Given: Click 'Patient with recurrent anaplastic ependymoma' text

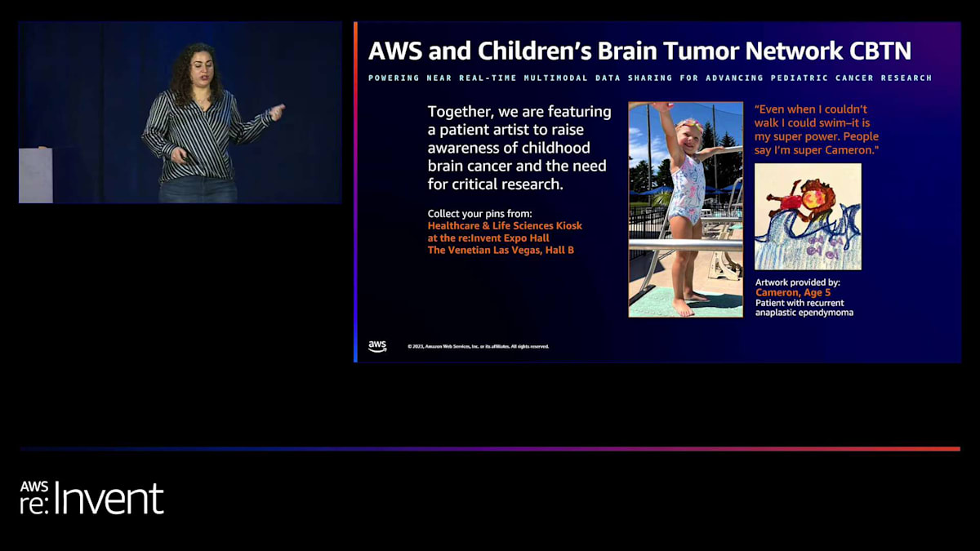Looking at the screenshot, I should [804, 307].
